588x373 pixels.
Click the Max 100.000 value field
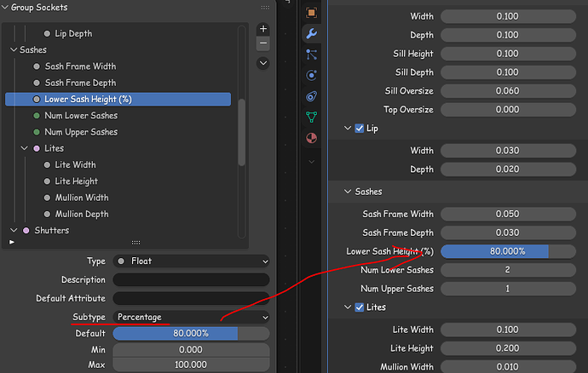click(x=191, y=364)
